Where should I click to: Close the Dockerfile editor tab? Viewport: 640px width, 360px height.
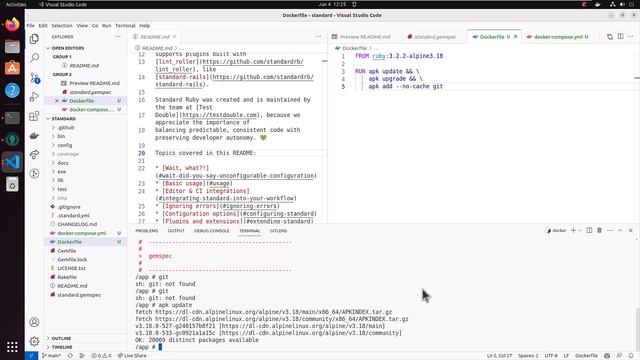pyautogui.click(x=516, y=37)
